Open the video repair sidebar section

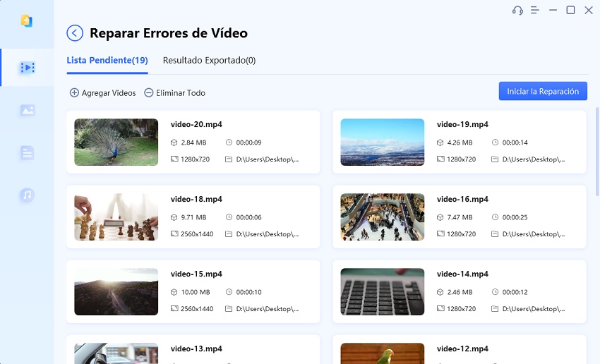[27, 68]
